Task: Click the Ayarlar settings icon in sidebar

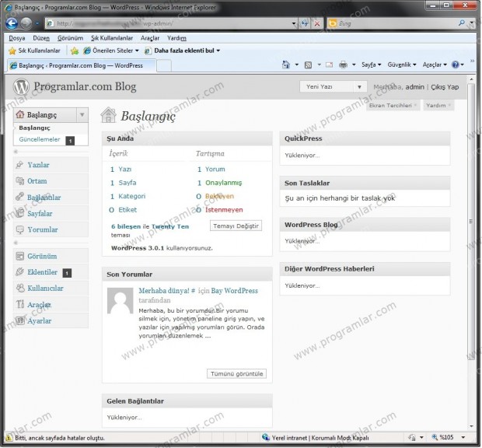Action: (20, 320)
